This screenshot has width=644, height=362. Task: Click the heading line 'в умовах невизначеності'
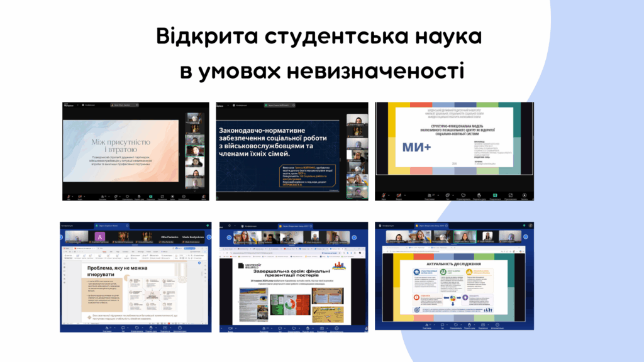click(x=322, y=71)
